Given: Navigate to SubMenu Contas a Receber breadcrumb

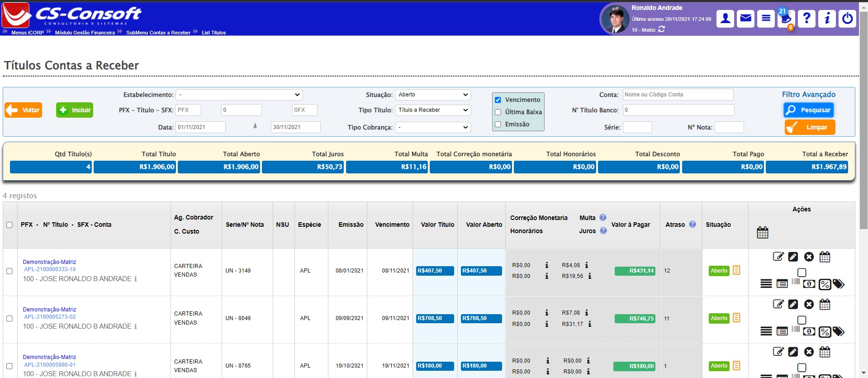Looking at the screenshot, I should (x=158, y=33).
